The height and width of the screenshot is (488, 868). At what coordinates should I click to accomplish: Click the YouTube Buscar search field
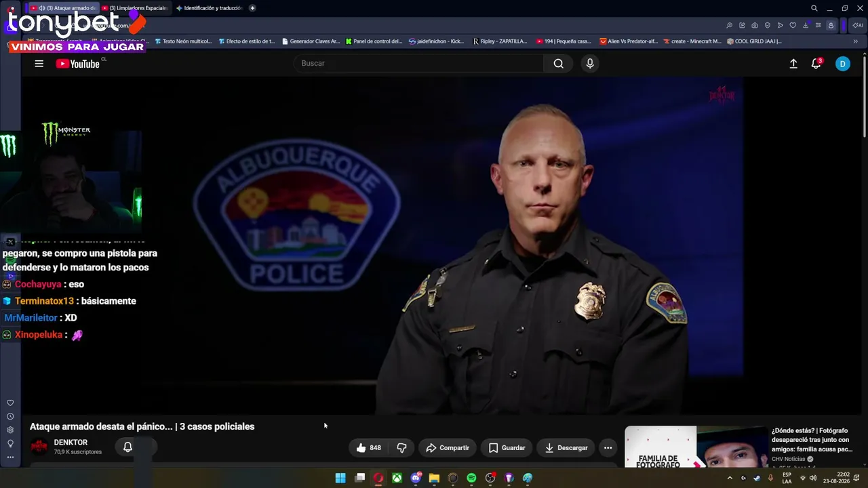point(419,64)
